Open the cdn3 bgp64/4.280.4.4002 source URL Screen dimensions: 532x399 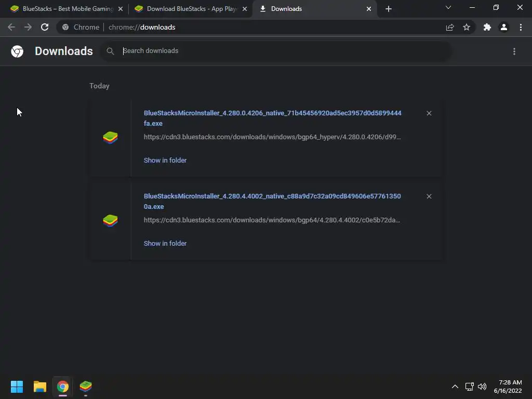pos(272,220)
